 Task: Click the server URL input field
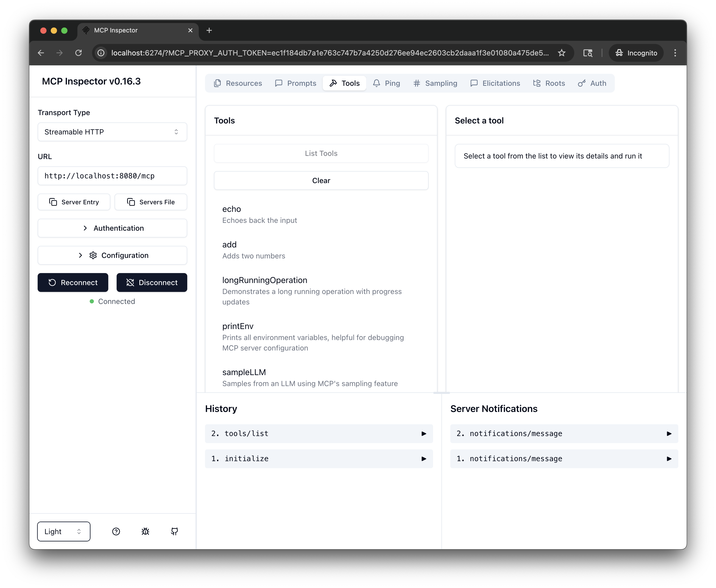[x=112, y=176]
